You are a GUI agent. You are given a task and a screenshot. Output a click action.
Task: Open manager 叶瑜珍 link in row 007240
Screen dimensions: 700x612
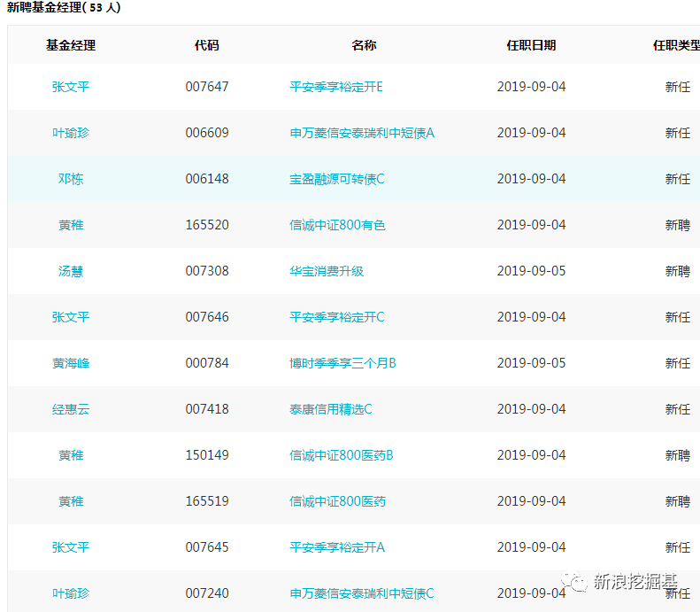point(71,593)
